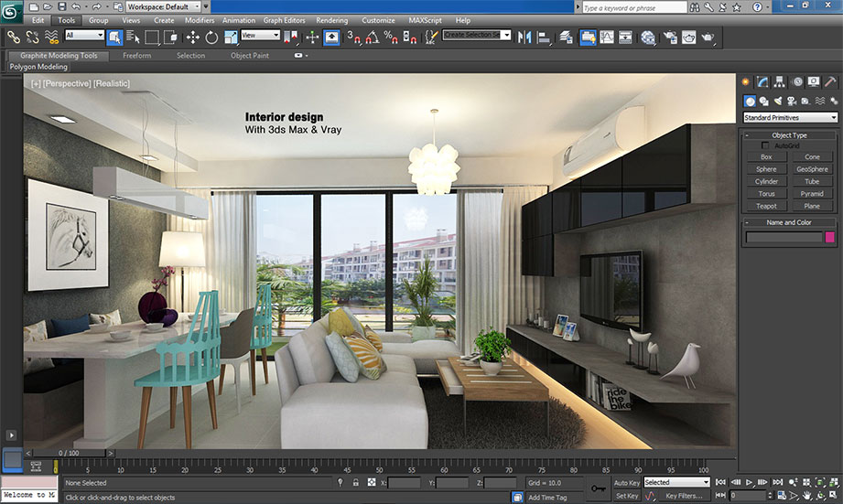Click the Select by Name icon
This screenshot has height=504, width=843.
pyautogui.click(x=133, y=38)
